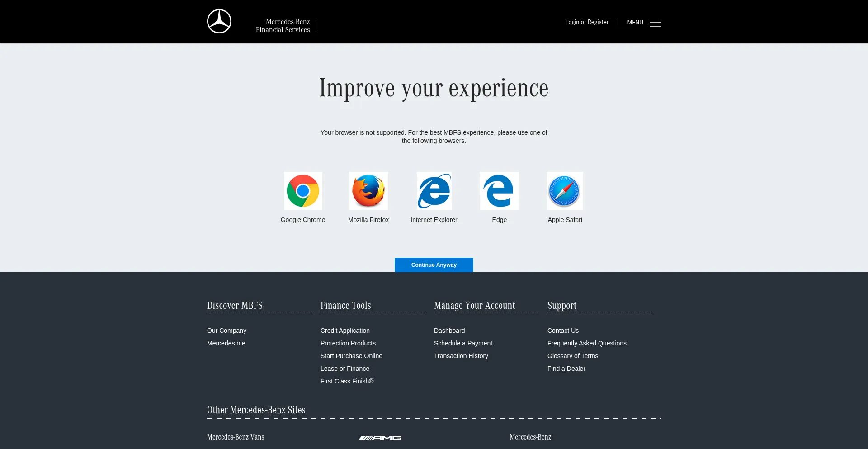The image size is (868, 449).
Task: View Transaction History link
Action: (x=461, y=356)
